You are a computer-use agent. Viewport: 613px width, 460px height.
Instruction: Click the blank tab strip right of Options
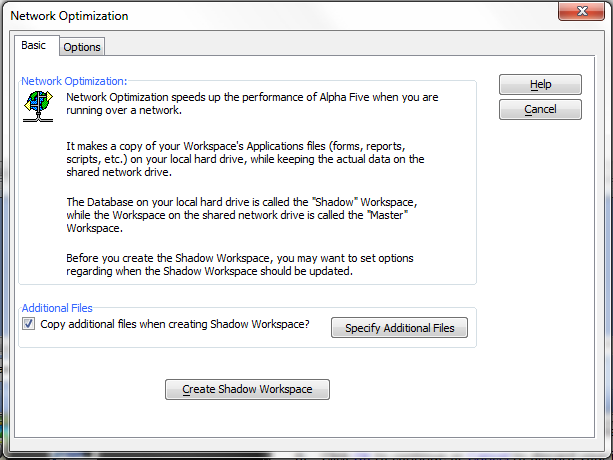(x=348, y=46)
